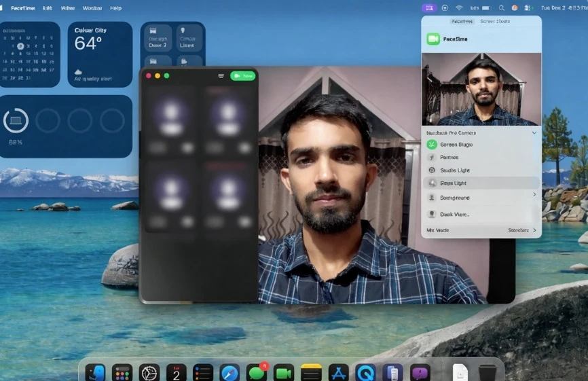Open Calendar showing 2 in the Dock

pyautogui.click(x=177, y=373)
